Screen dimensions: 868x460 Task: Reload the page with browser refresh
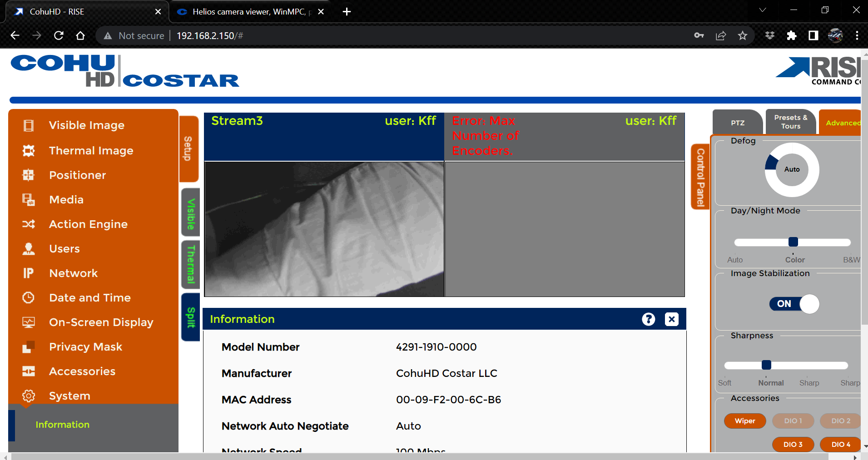pos(59,35)
